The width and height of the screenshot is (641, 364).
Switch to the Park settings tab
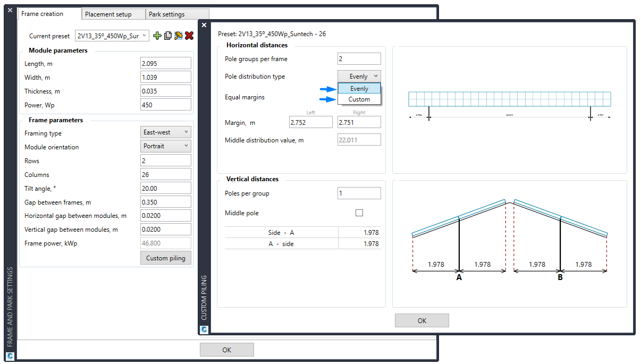tap(177, 14)
